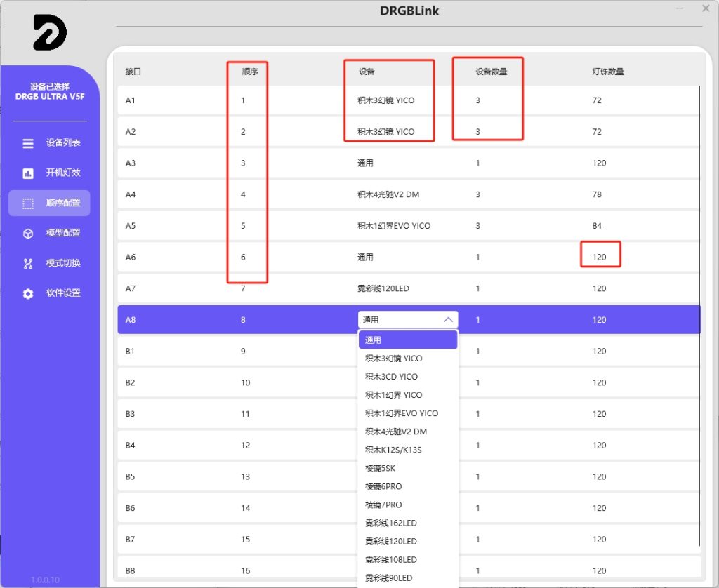Click device count 3 in row A2

tap(477, 131)
